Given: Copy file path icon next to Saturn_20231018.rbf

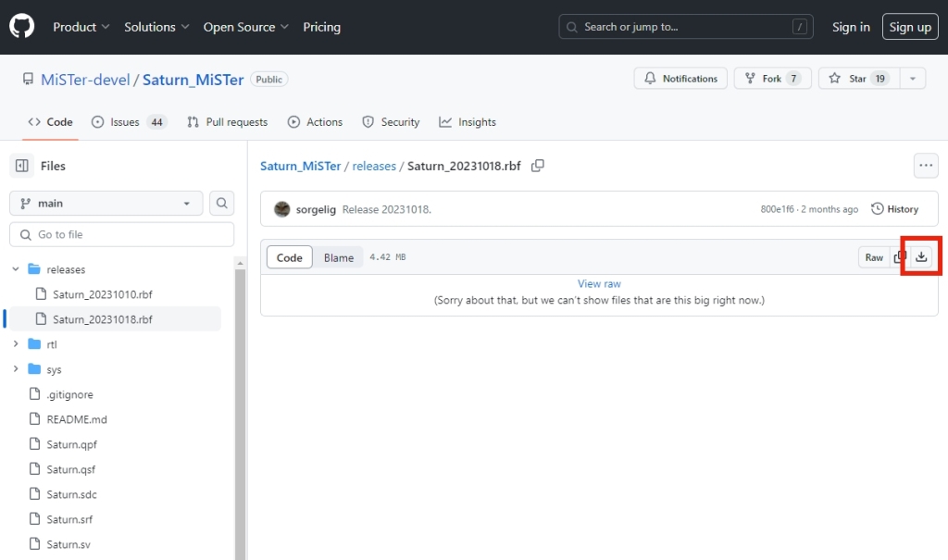Looking at the screenshot, I should pyautogui.click(x=538, y=166).
